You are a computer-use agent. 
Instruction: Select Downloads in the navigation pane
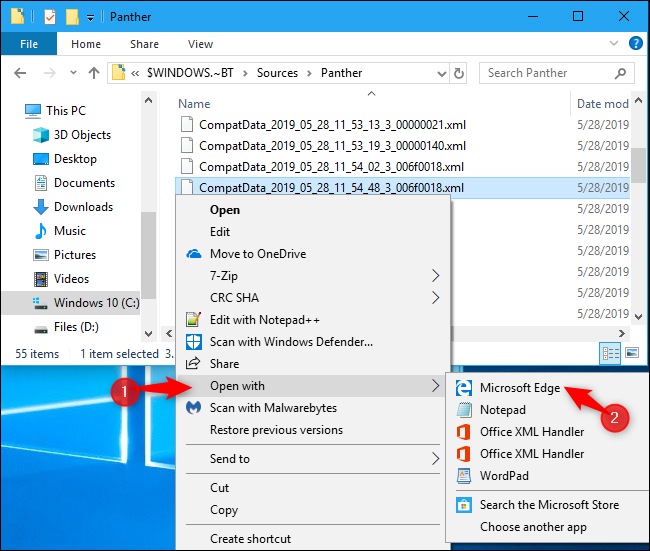coord(83,207)
